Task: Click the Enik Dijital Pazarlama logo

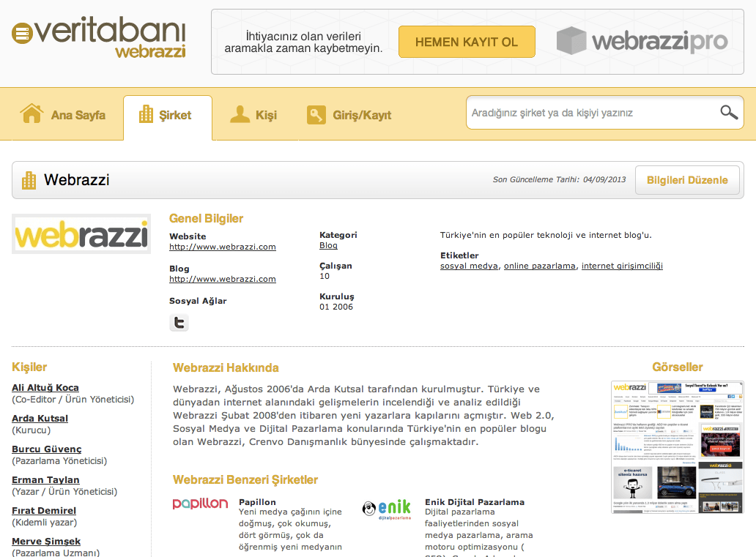Action: click(387, 508)
